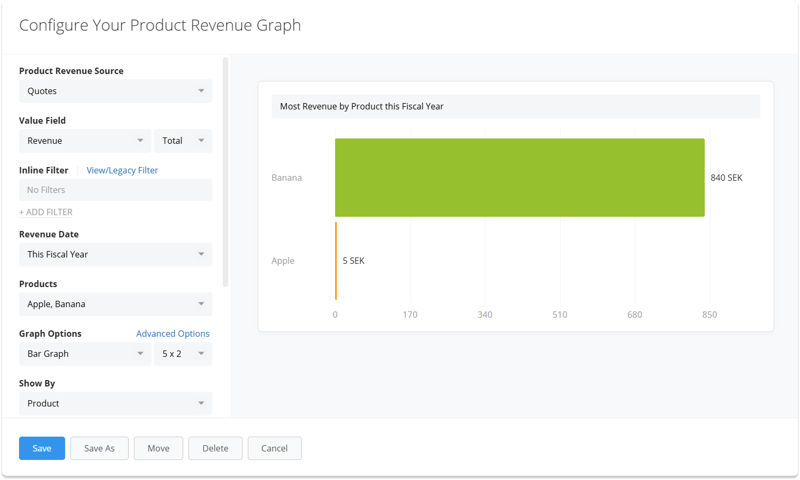Click + ADD FILTER
This screenshot has width=800, height=480.
(x=46, y=212)
